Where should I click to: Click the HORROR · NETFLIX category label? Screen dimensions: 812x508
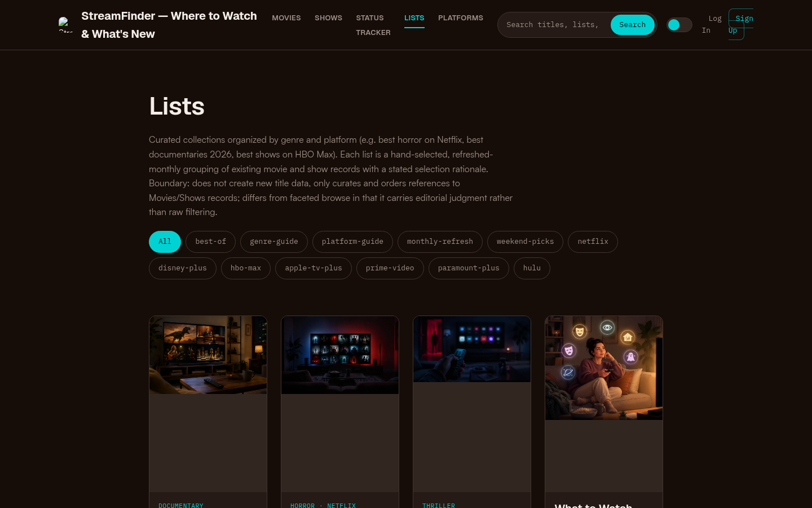coord(323,505)
